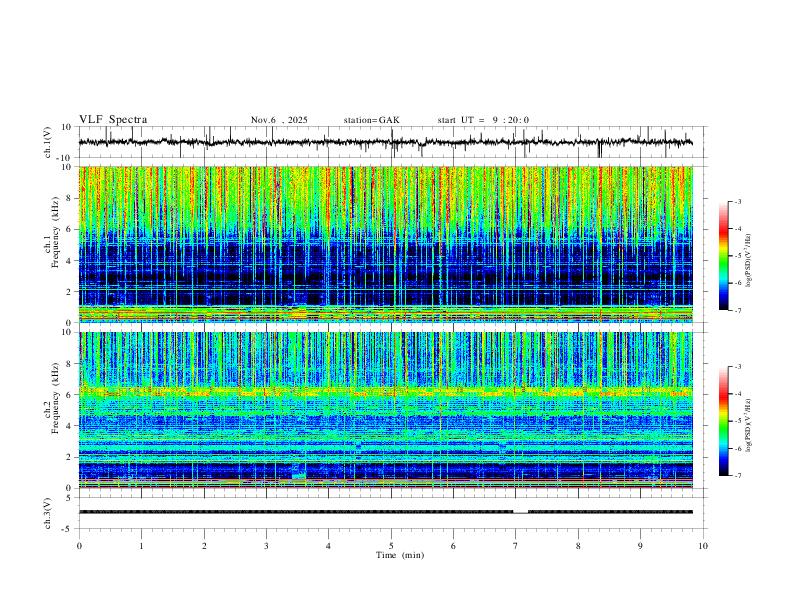Click the "-7" tick on the ch.1 colorbar
This screenshot has height=612, width=792.
[x=737, y=310]
